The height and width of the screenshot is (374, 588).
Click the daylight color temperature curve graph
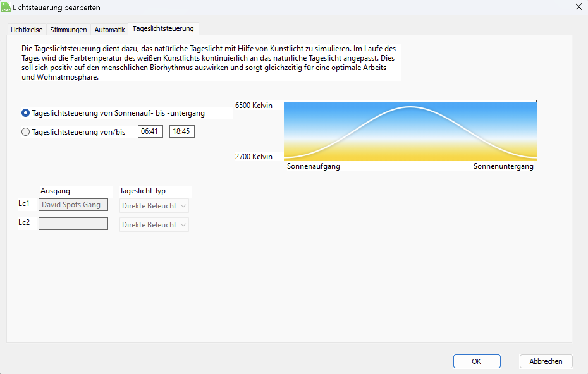[410, 131]
